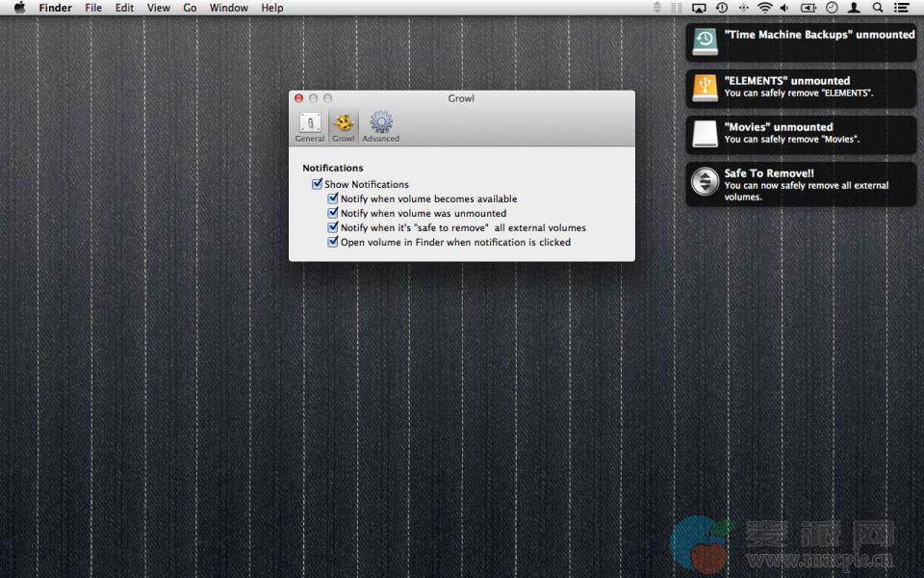
Task: Open the File menu
Action: (x=93, y=8)
